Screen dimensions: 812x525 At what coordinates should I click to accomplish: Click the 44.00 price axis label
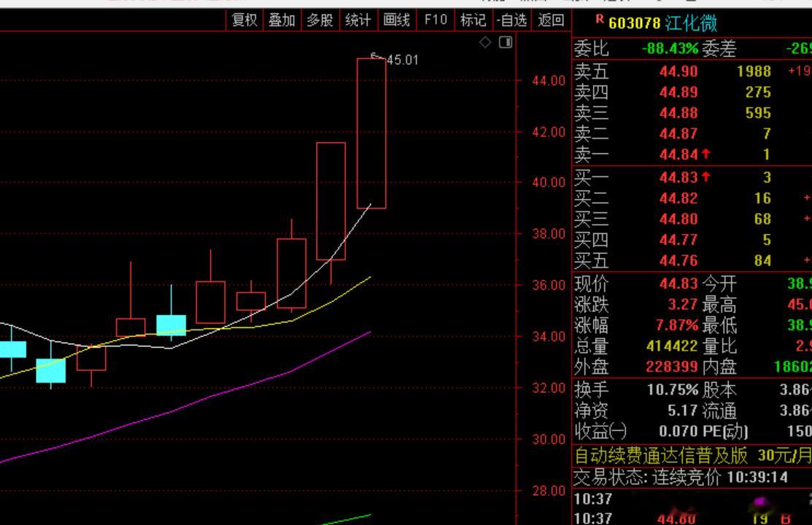549,81
